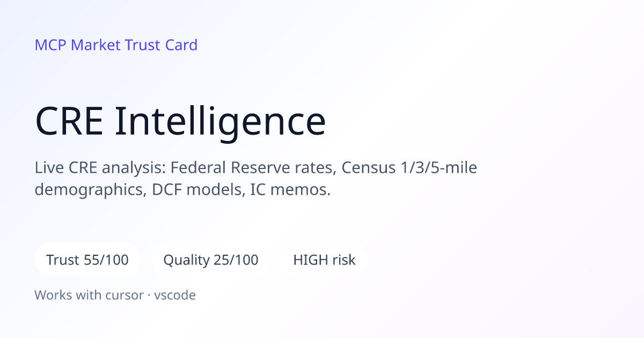
Task: Click the word Intelligence in the title
Action: pyautogui.click(x=220, y=122)
